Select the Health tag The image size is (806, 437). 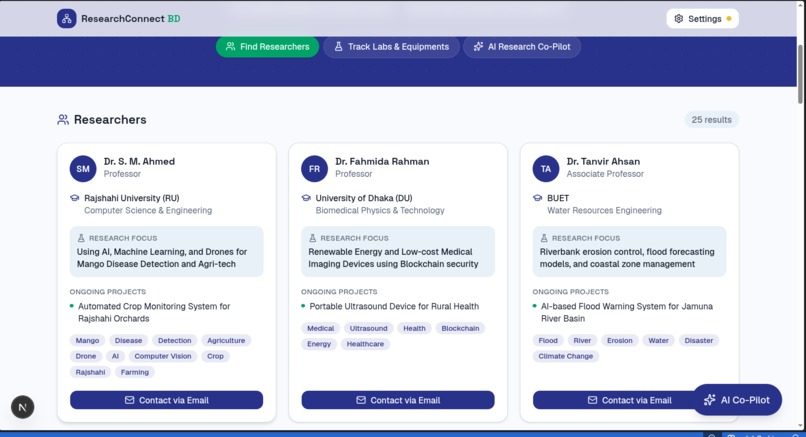point(414,329)
